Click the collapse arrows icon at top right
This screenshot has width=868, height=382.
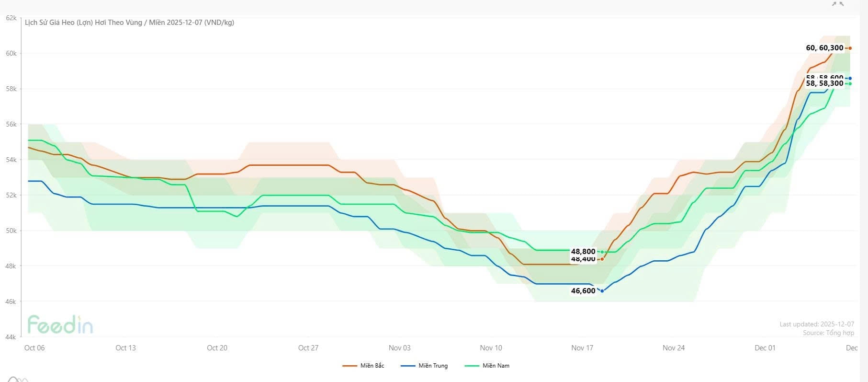point(838,4)
